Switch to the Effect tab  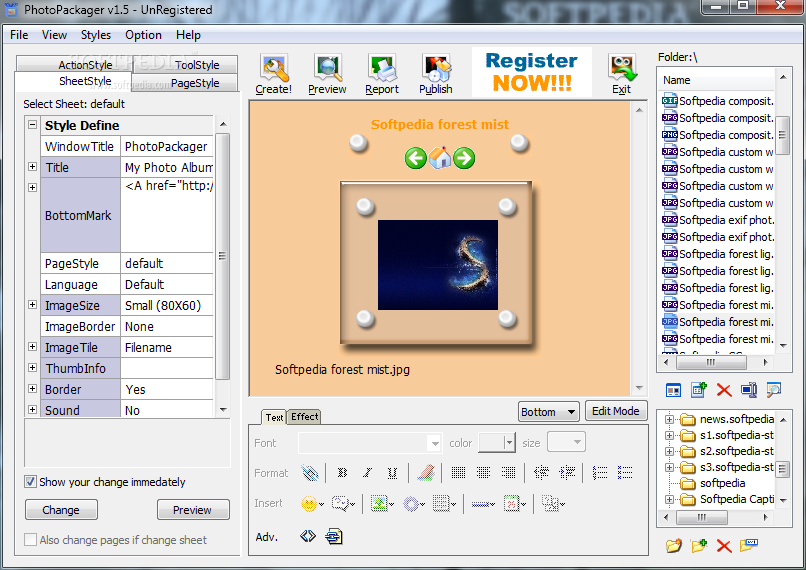coord(304,417)
